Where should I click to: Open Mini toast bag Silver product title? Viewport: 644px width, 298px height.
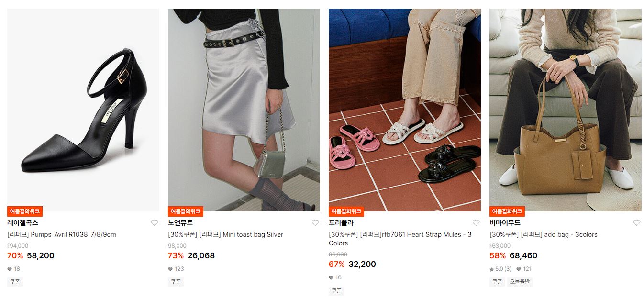[x=225, y=234]
